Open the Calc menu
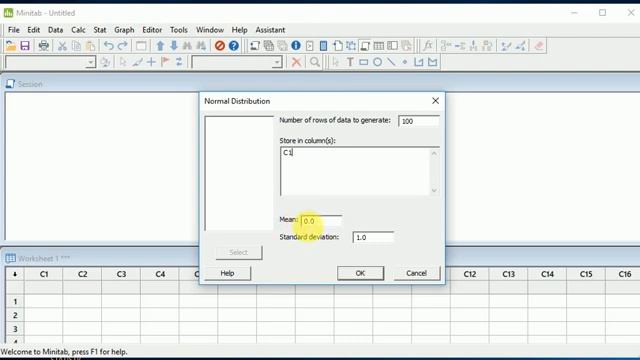The width and height of the screenshot is (640, 360). [x=78, y=30]
